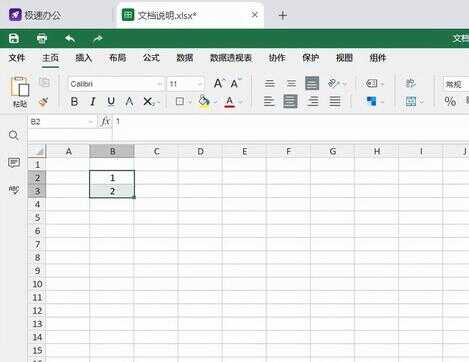Screen dimensions: 469x362
Task: Align cell content to top
Action: [x=270, y=83]
